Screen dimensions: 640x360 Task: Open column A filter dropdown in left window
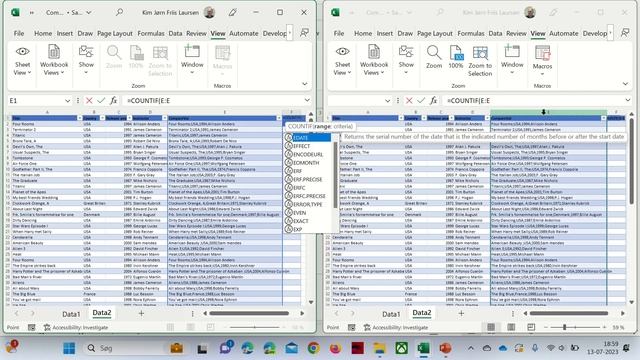[80, 118]
